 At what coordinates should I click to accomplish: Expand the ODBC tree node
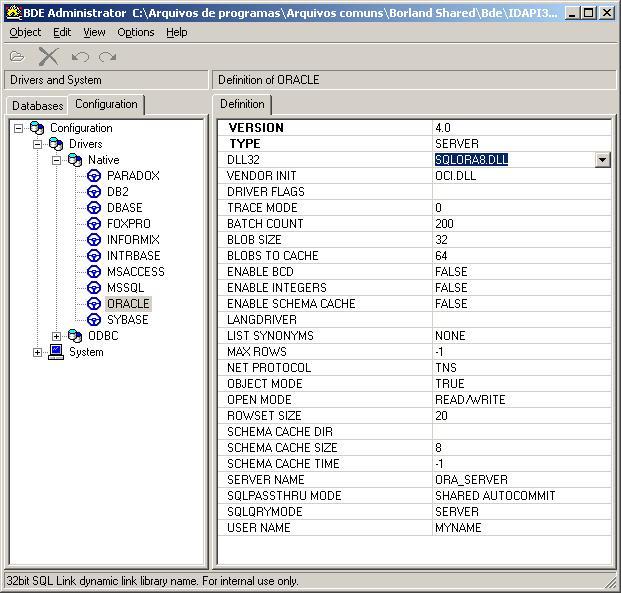[57, 336]
